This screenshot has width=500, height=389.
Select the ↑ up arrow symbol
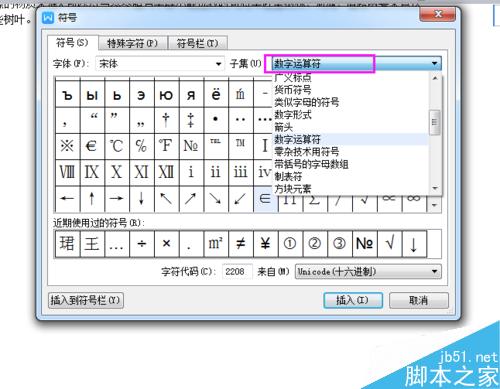tap(92, 199)
